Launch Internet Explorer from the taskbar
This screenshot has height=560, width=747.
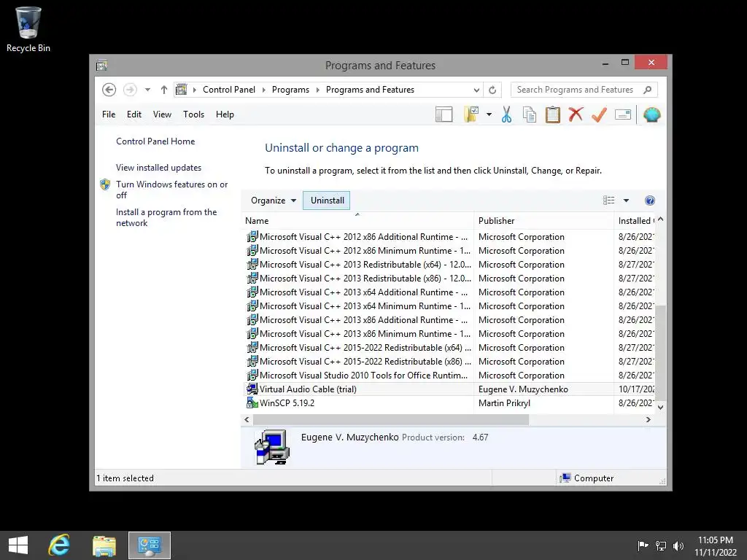coord(59,545)
